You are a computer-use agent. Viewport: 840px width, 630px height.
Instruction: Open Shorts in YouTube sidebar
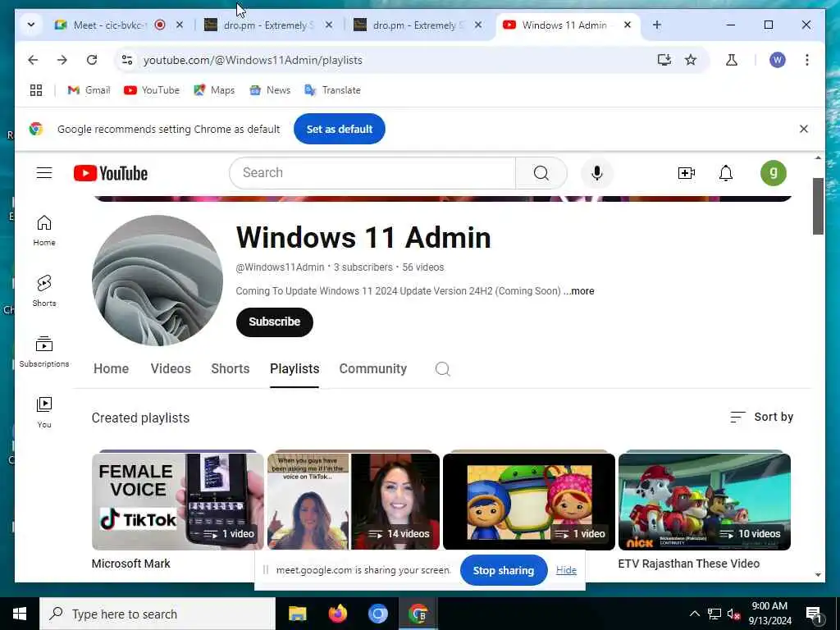pyautogui.click(x=44, y=291)
